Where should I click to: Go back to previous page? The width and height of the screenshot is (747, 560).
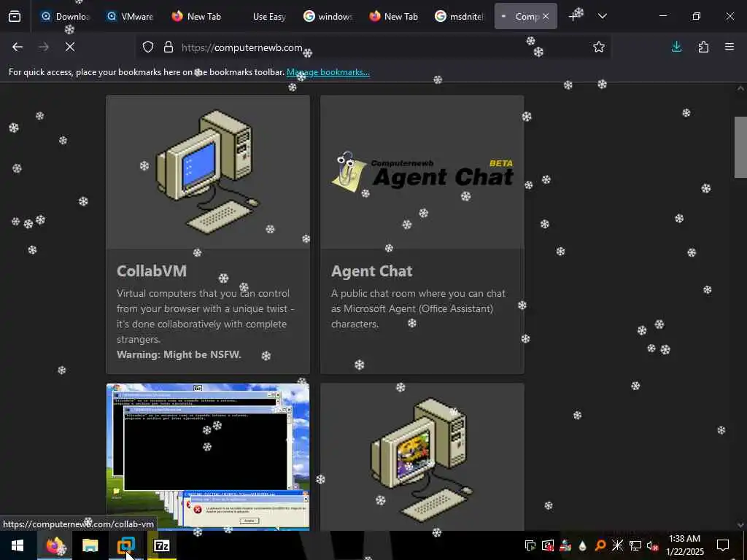[18, 47]
